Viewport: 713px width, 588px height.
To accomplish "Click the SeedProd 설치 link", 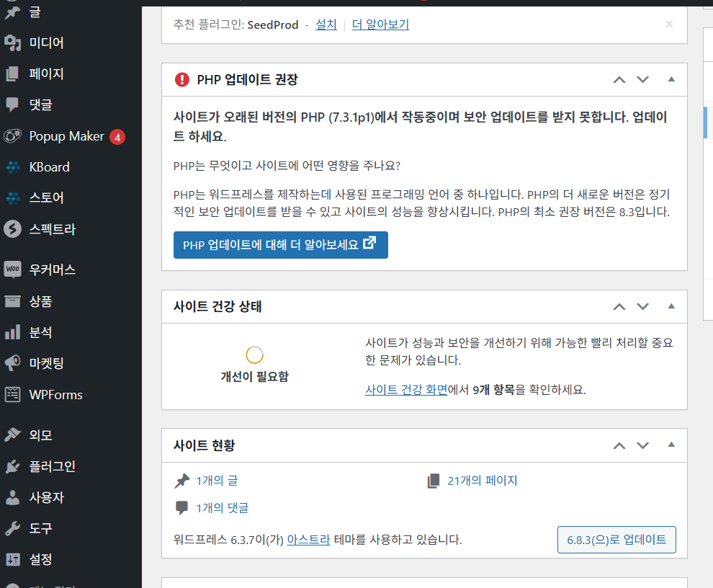I will point(326,24).
